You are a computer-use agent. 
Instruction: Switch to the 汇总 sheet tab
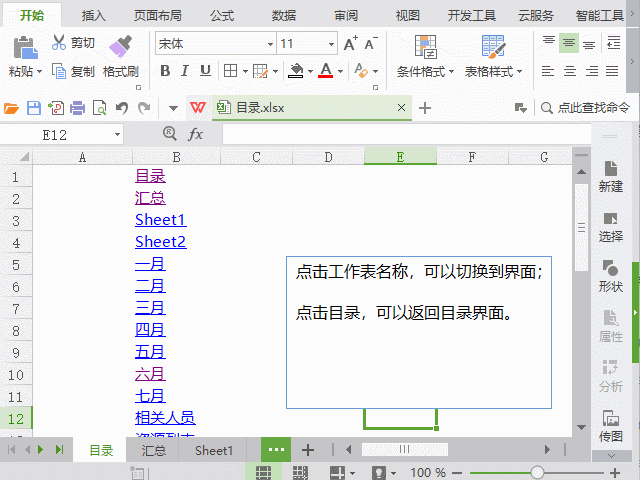(154, 451)
